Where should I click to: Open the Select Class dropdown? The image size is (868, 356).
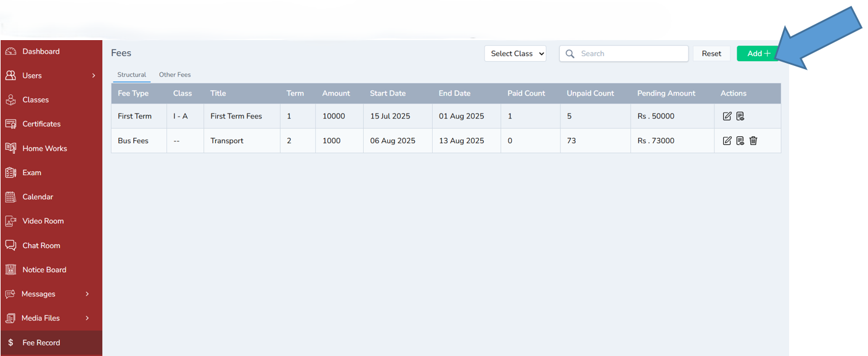[x=515, y=53]
